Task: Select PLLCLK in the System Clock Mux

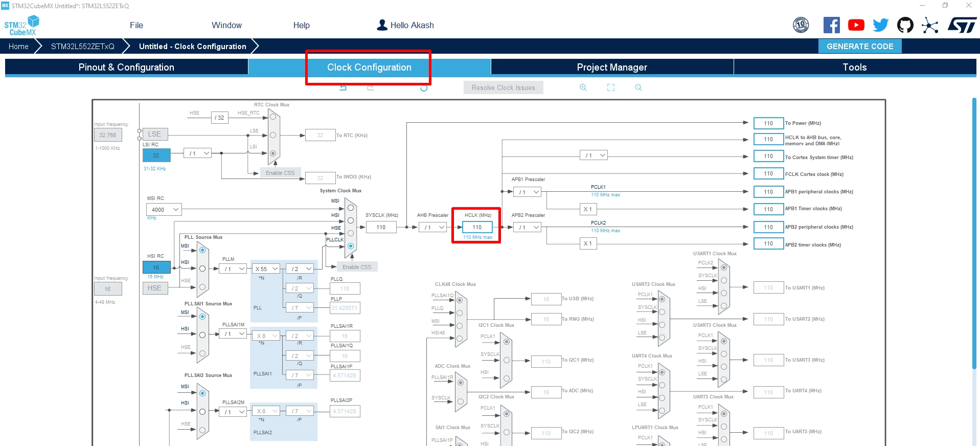Action: click(x=350, y=246)
